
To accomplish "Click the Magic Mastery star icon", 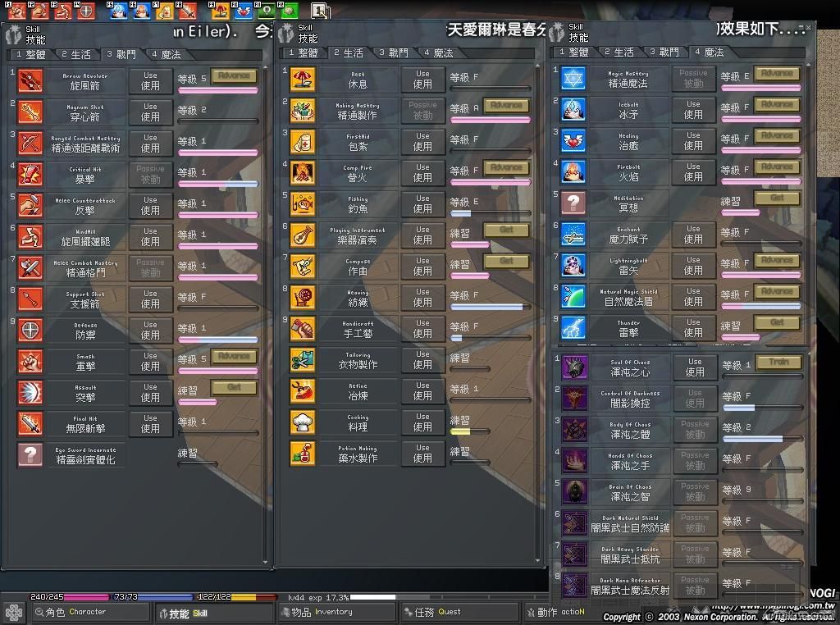I will [573, 79].
